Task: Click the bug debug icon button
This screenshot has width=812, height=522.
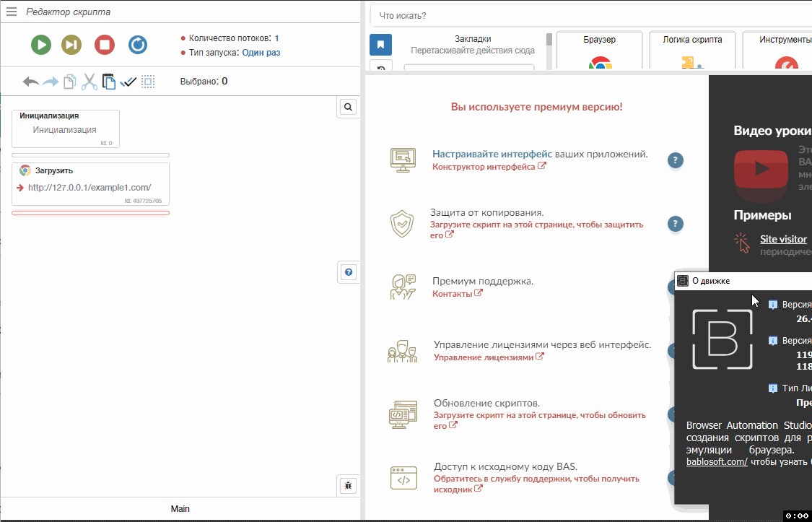Action: (x=348, y=485)
